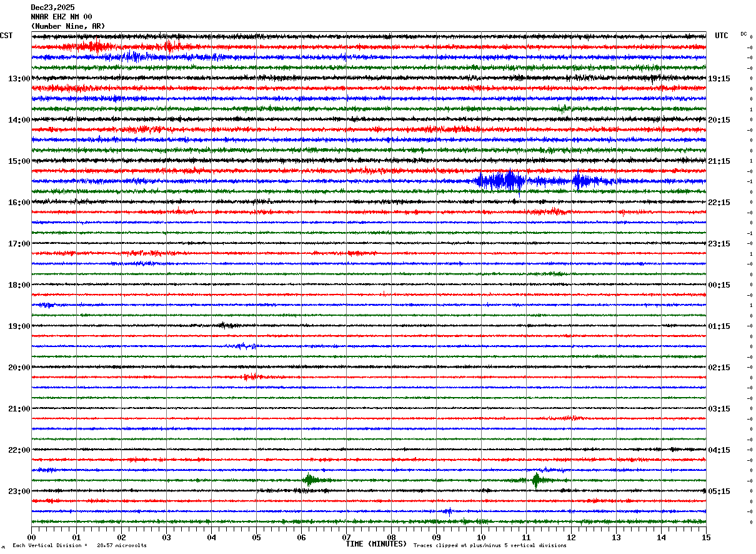Click the red burst near minute 1.5 on second trace
Viewport: 756px width, 554px height.
[96, 46]
